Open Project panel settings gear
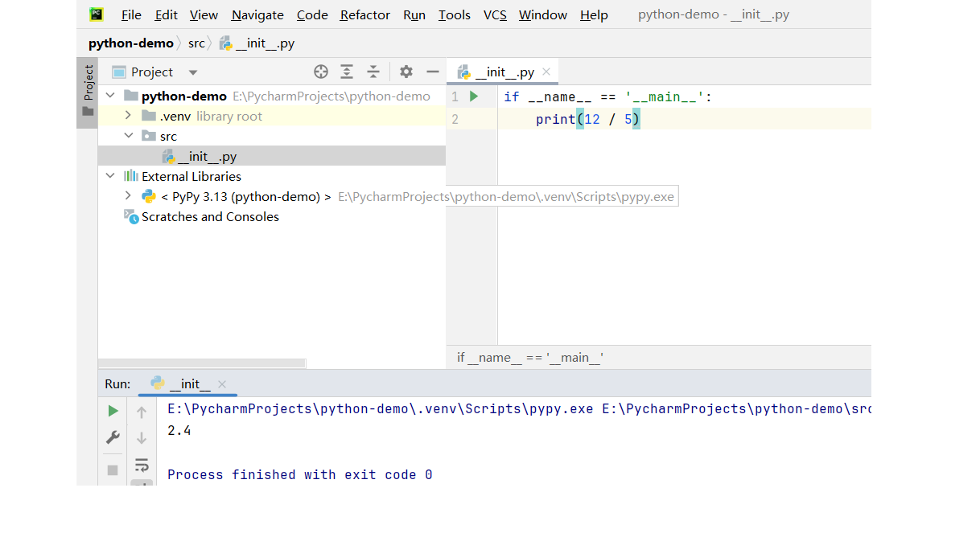 (x=406, y=72)
